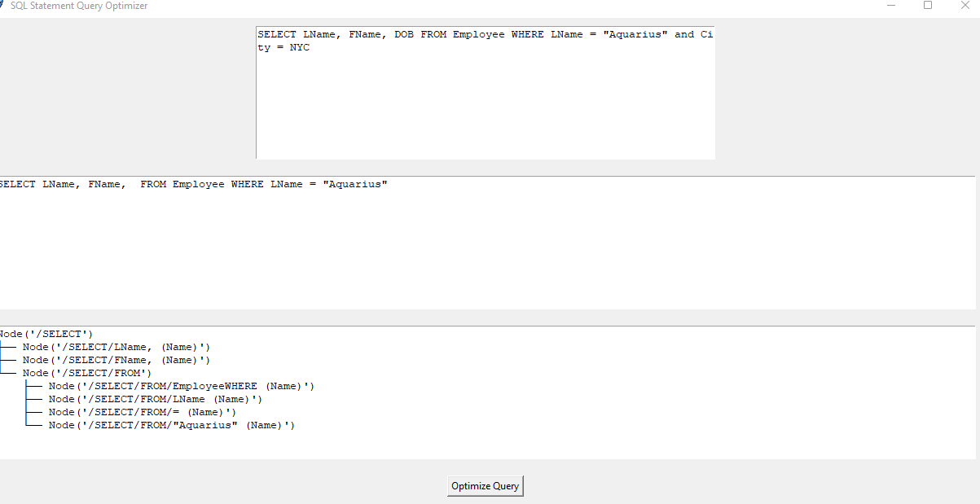The width and height of the screenshot is (980, 504).
Task: Maximize the Query Optimizer window
Action: pos(928,6)
